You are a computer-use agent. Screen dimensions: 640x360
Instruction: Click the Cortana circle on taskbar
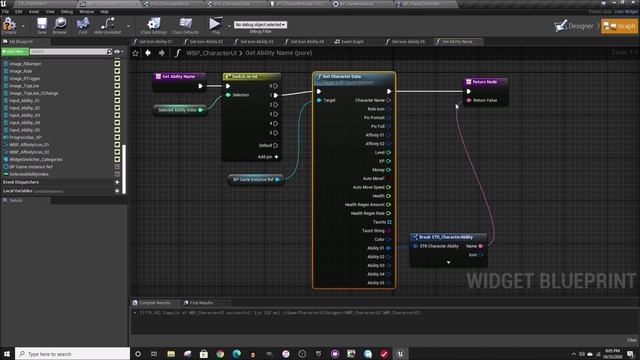click(x=138, y=354)
